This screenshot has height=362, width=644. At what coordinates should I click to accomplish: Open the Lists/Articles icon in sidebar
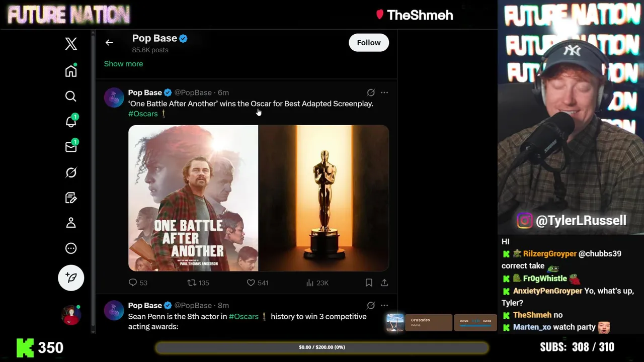click(71, 198)
